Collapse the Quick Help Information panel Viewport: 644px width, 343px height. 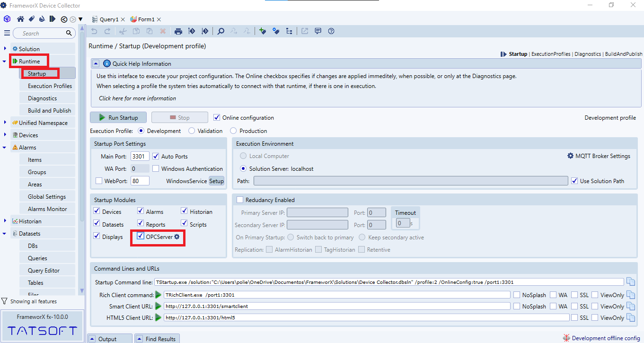click(x=96, y=63)
